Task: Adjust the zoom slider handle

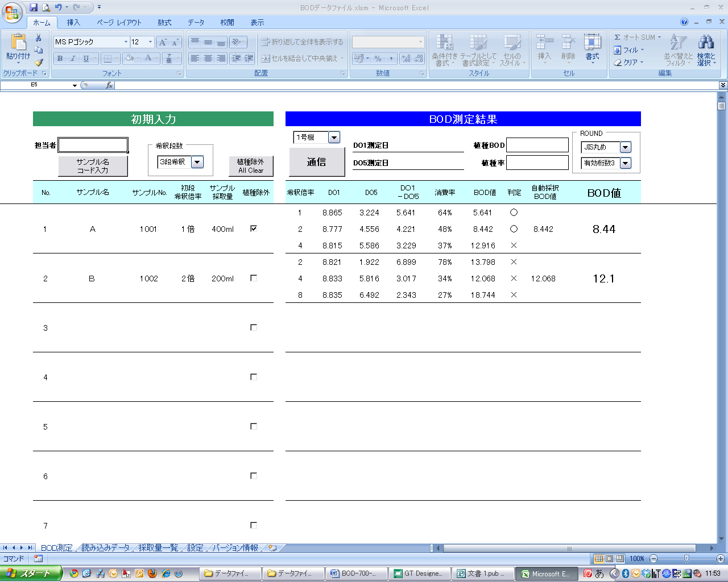Action: (686, 559)
